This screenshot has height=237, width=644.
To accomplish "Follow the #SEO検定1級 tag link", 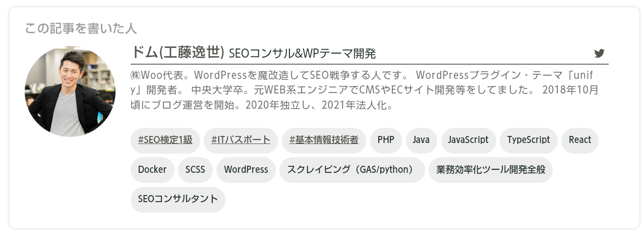I will [x=165, y=140].
